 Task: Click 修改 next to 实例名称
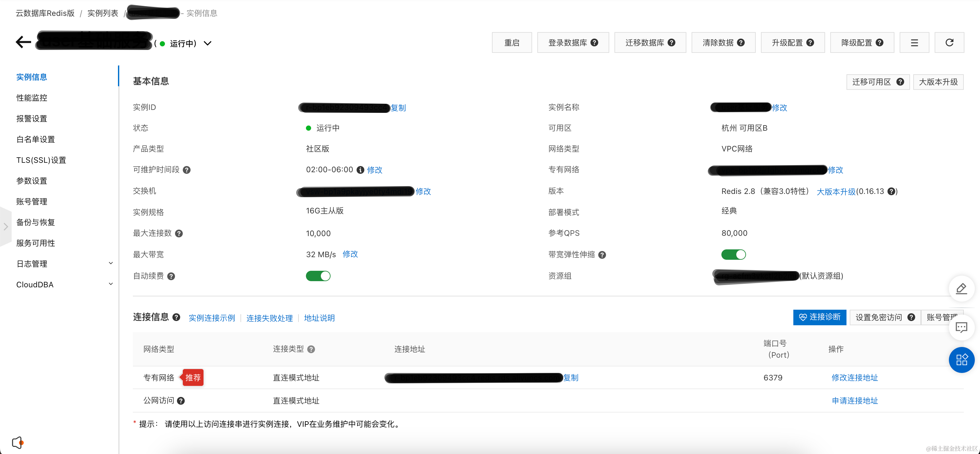tap(779, 108)
